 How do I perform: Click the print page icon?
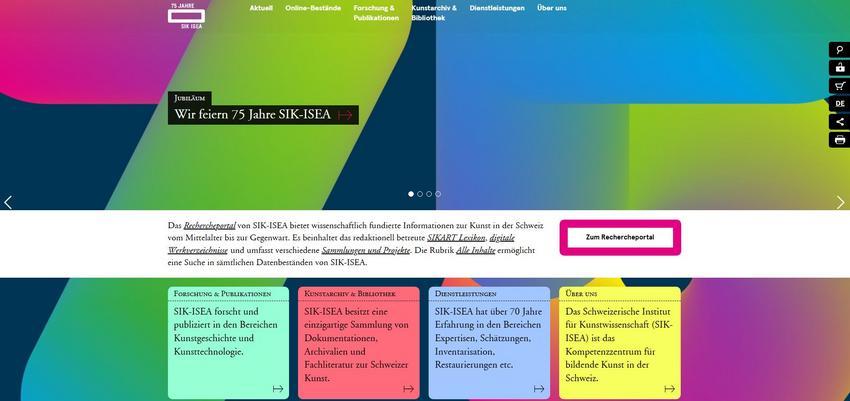(839, 140)
